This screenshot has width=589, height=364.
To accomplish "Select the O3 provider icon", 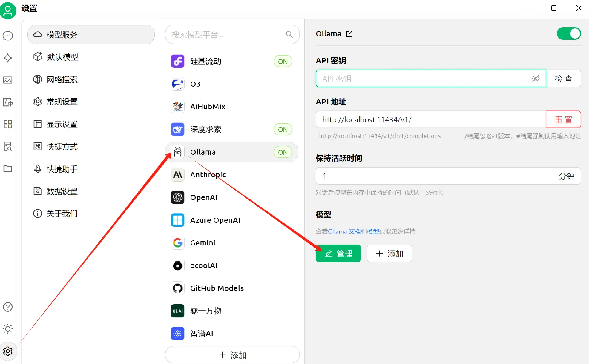I will click(178, 84).
